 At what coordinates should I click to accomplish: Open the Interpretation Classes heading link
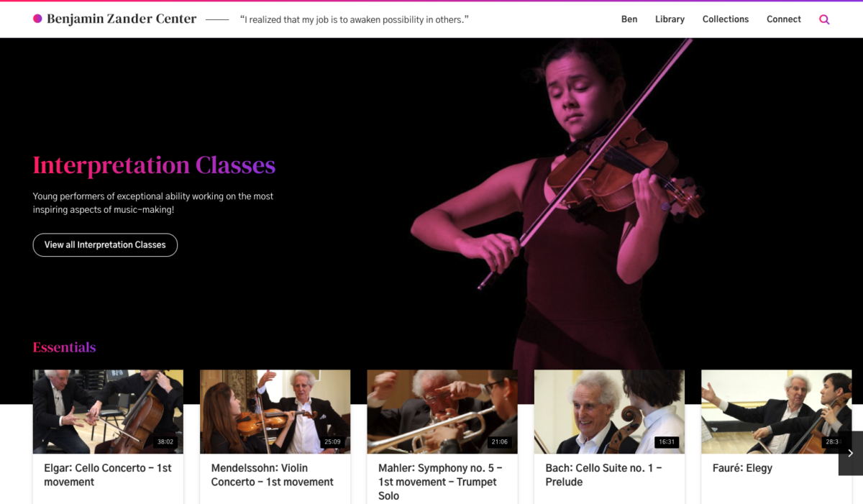click(x=154, y=165)
